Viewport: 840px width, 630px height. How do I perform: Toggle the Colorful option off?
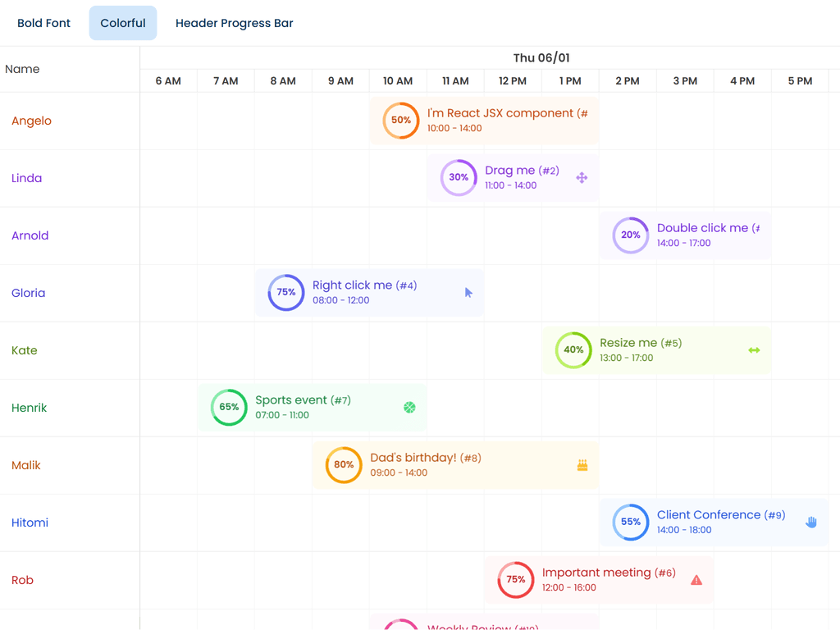coord(123,23)
